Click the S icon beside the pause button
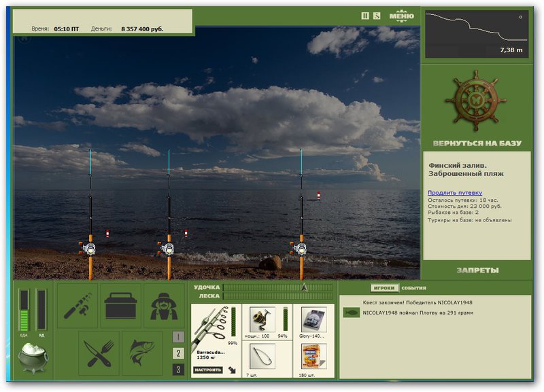Screen dimensions: 544x392 click(x=377, y=16)
